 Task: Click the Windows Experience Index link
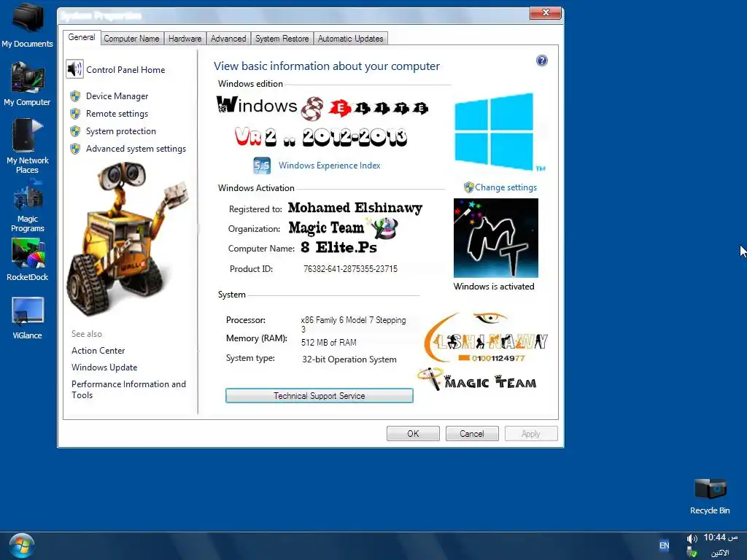point(330,166)
